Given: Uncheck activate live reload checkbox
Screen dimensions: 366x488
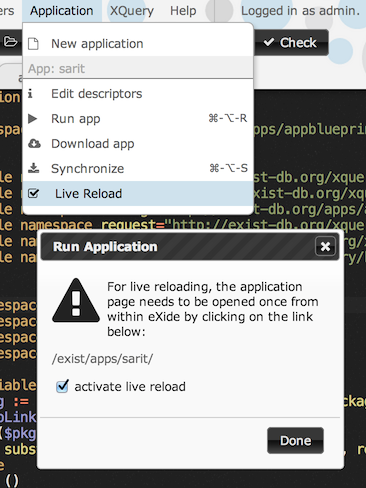Looking at the screenshot, I should click(x=62, y=386).
